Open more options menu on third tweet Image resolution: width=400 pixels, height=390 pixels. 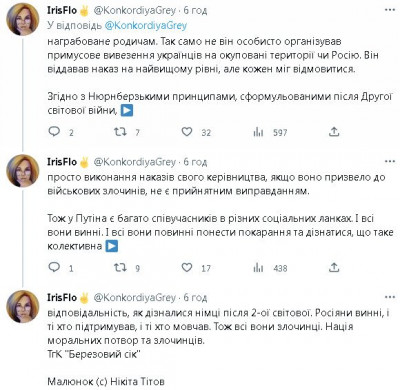(x=390, y=297)
